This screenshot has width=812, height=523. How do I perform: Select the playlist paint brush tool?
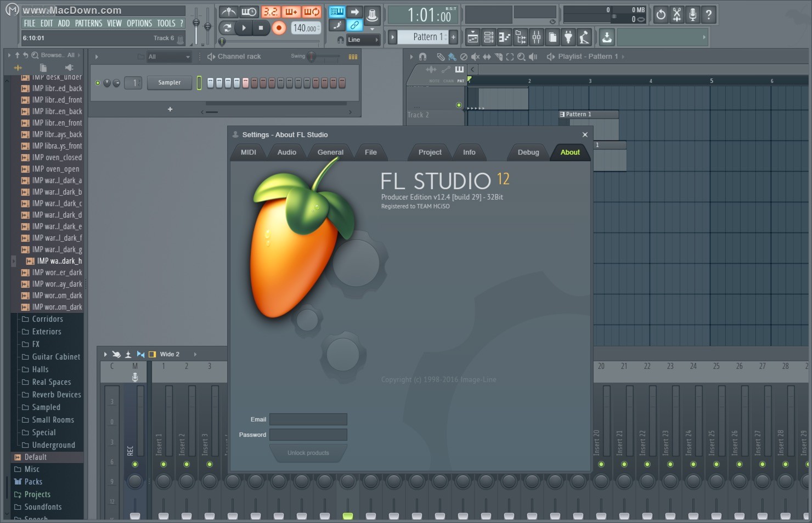point(452,56)
